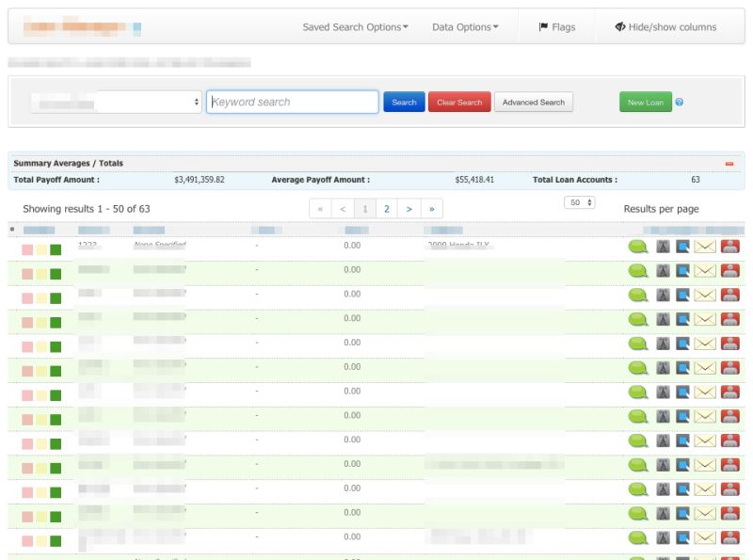Click the red Clear Search button
The width and height of the screenshot is (753, 560).
pyautogui.click(x=459, y=102)
